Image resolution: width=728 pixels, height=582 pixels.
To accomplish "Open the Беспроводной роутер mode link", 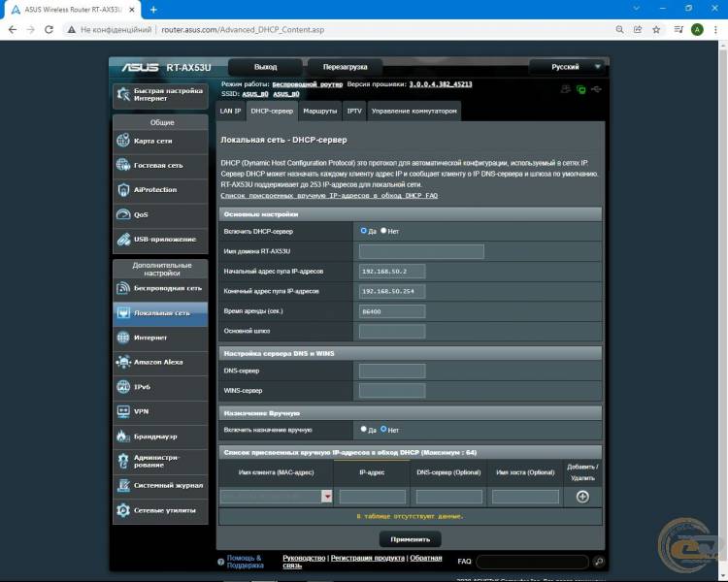I will pos(307,84).
